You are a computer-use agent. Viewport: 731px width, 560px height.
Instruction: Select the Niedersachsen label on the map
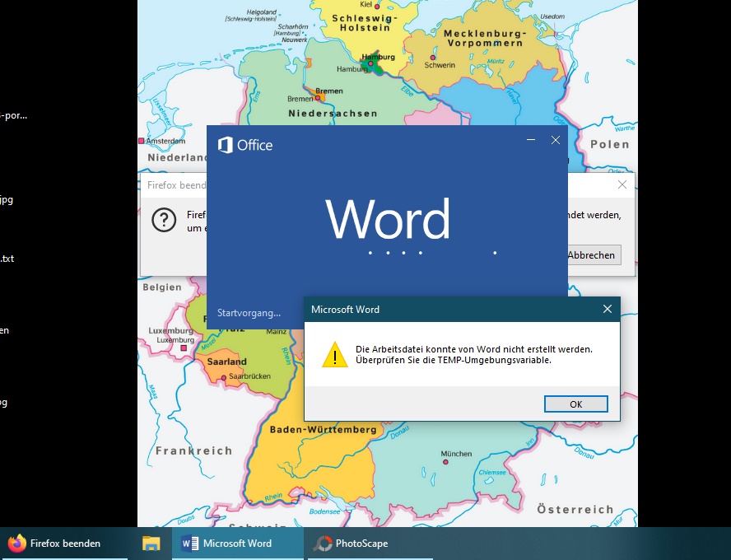[333, 114]
